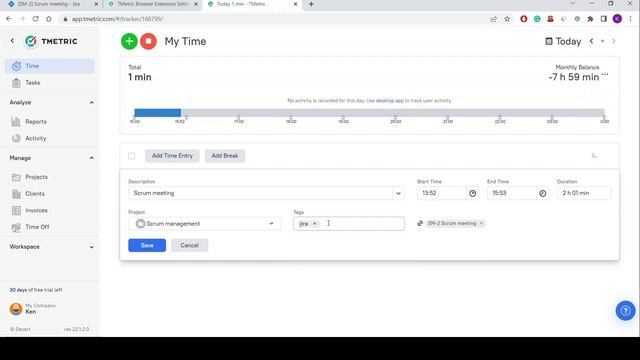Open the End Time clock picker
This screenshot has height=360, width=640.
click(542, 193)
